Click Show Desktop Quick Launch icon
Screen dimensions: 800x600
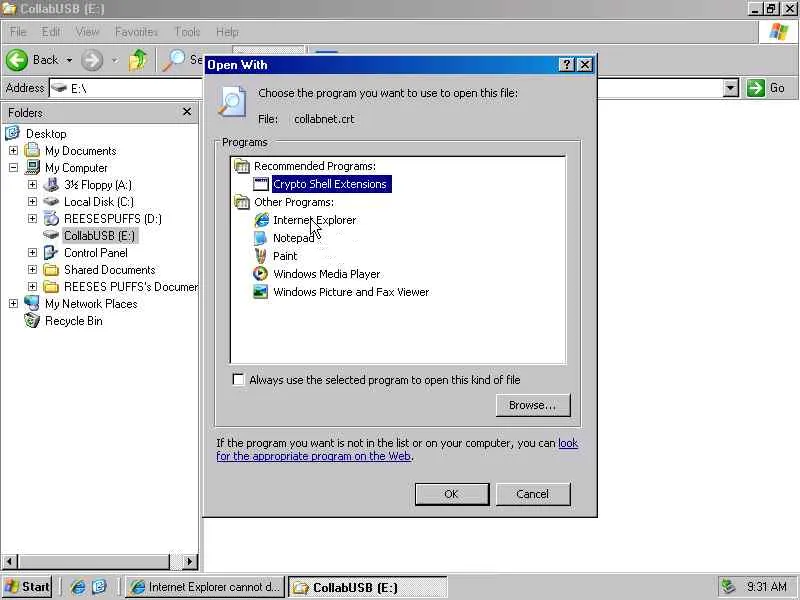coord(99,587)
